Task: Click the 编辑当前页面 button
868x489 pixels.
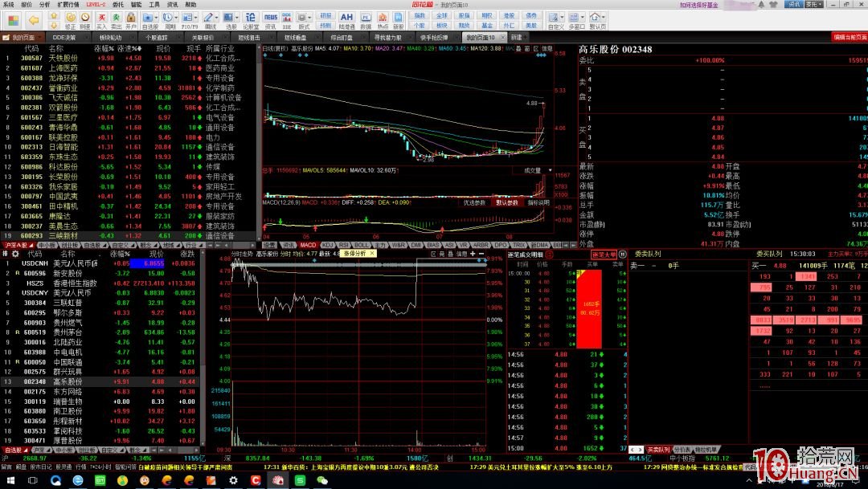Action: point(849,37)
